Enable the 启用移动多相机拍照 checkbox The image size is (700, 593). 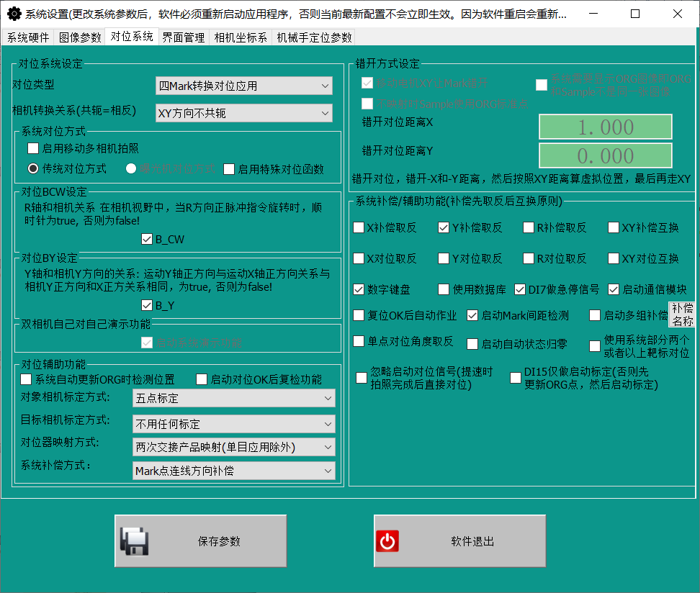[x=33, y=148]
